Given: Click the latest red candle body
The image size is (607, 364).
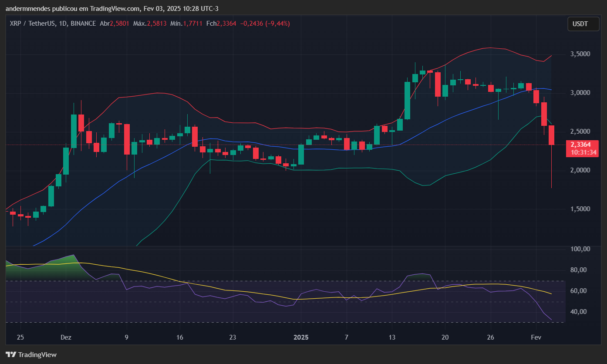Looking at the screenshot, I should pyautogui.click(x=551, y=135).
